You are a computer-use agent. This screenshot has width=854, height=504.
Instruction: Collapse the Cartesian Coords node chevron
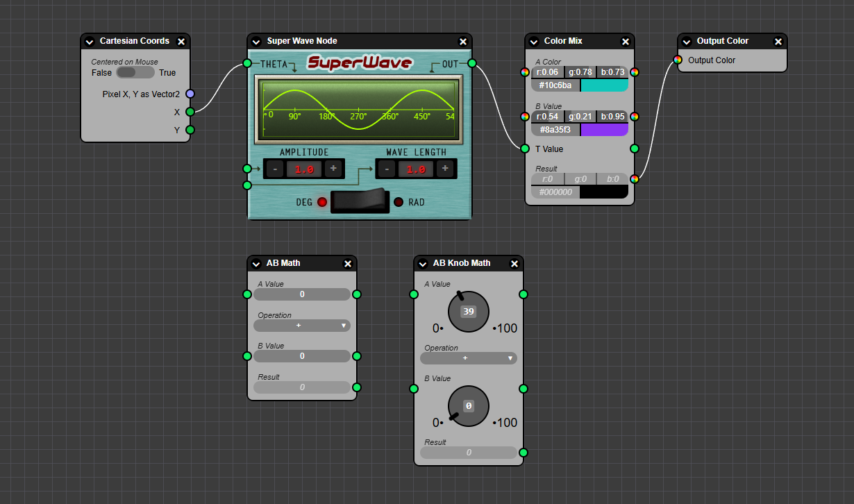[x=90, y=42]
